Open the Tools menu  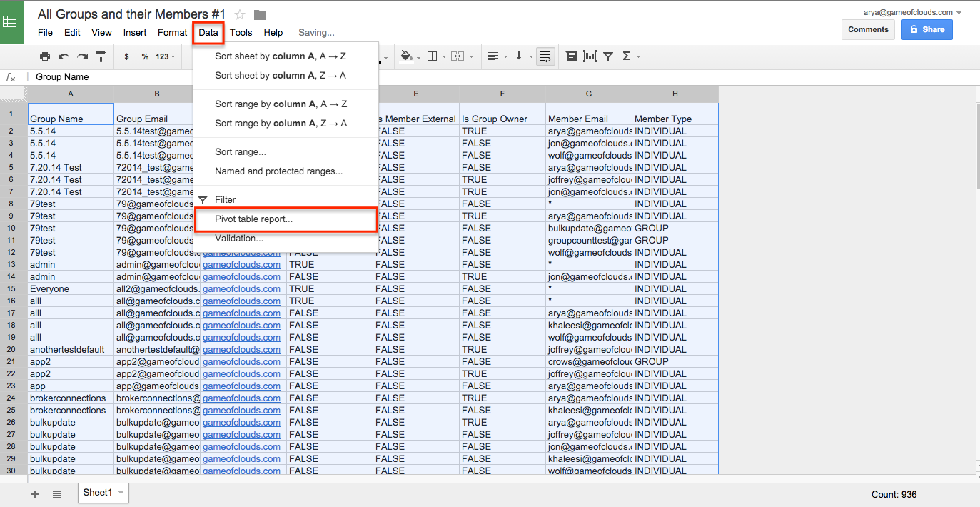(x=241, y=32)
